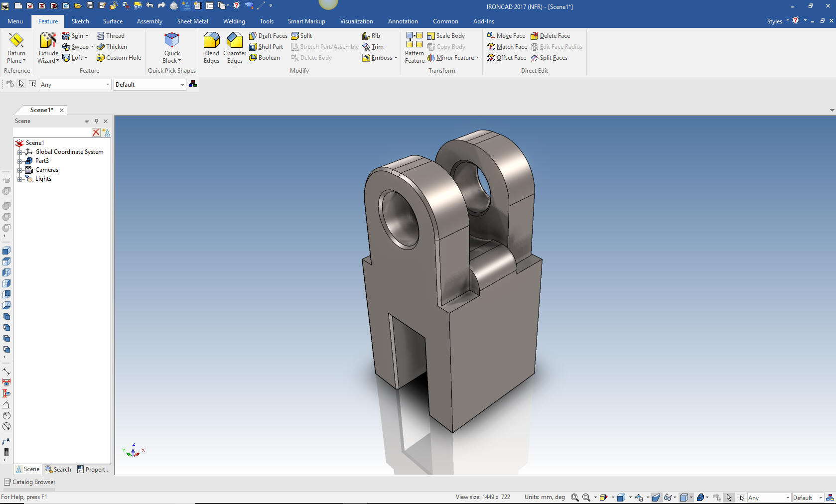Click the Scene browser search field
This screenshot has width=836, height=504.
[52, 132]
